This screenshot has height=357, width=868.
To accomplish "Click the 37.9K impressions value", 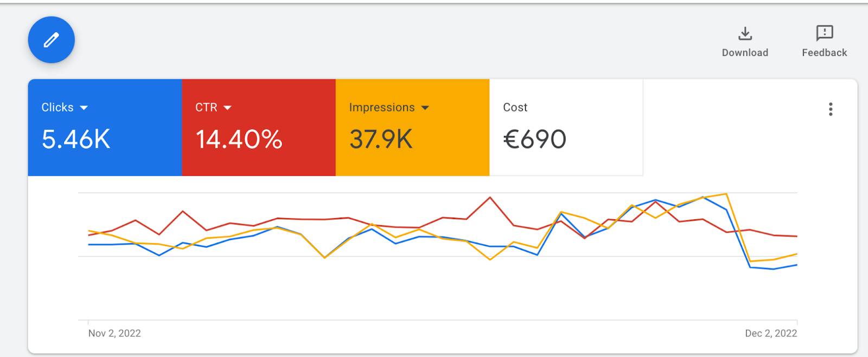I will coord(381,139).
